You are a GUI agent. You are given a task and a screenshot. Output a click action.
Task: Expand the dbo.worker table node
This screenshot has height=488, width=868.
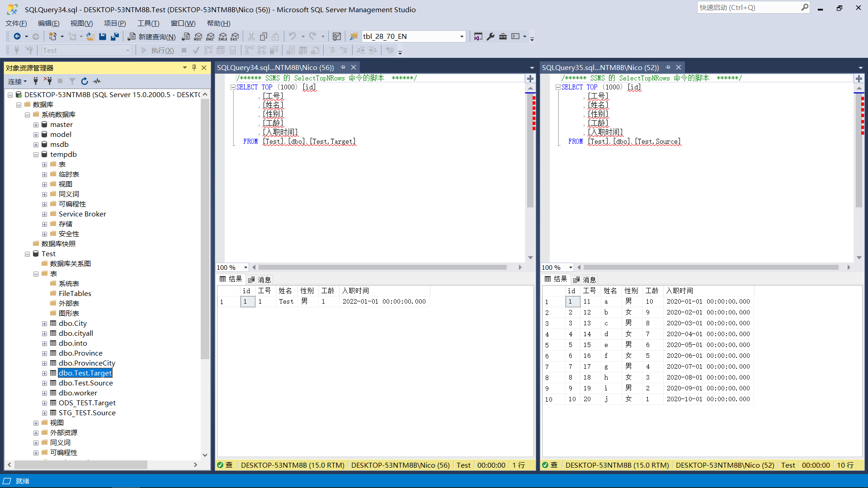click(x=44, y=393)
